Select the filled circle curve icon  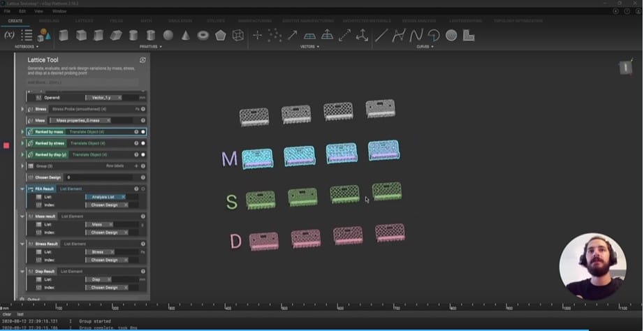point(451,36)
